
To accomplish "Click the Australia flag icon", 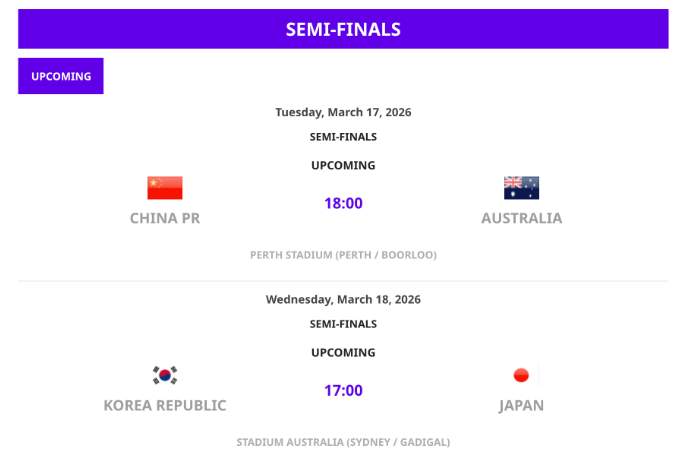I will click(521, 188).
